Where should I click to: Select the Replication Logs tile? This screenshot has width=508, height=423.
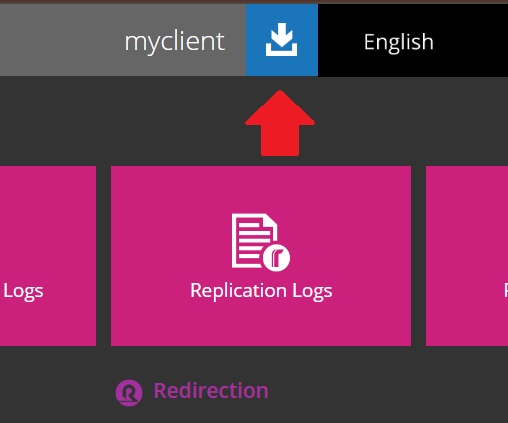pyautogui.click(x=261, y=256)
